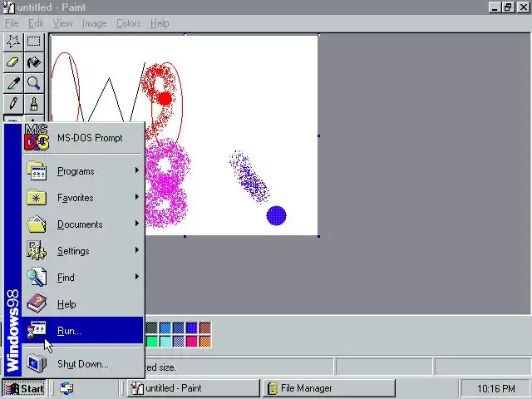This screenshot has width=532, height=399.
Task: Select the Brush tool
Action: click(33, 104)
